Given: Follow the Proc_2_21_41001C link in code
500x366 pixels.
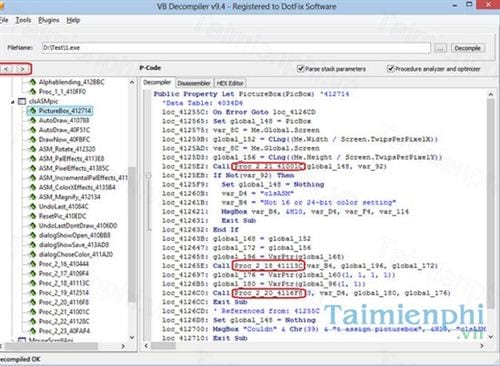Looking at the screenshot, I should pyautogui.click(x=268, y=166).
